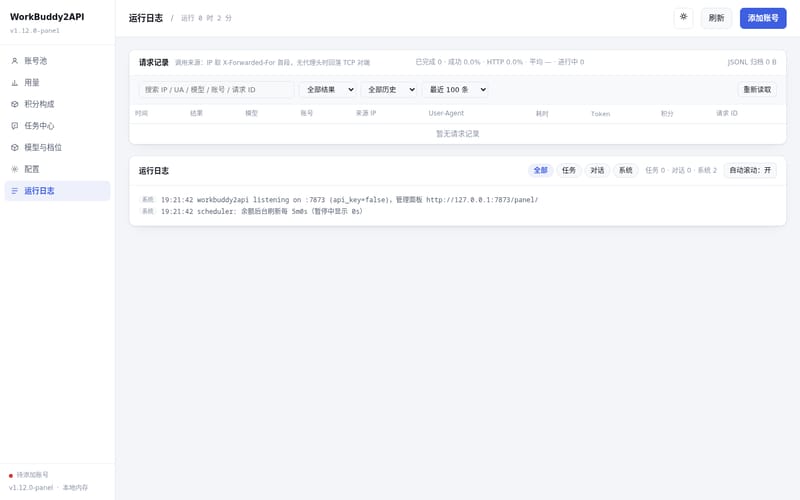
Task: Open 任务中心 from the sidebar
Action: tap(57, 126)
